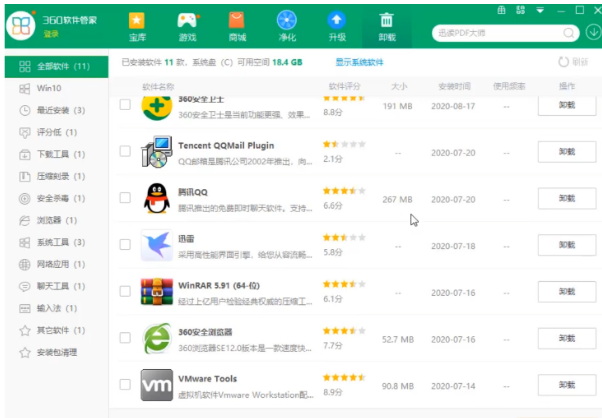602x418 pixels.
Task: Click the PDF search input field
Action: (x=500, y=32)
